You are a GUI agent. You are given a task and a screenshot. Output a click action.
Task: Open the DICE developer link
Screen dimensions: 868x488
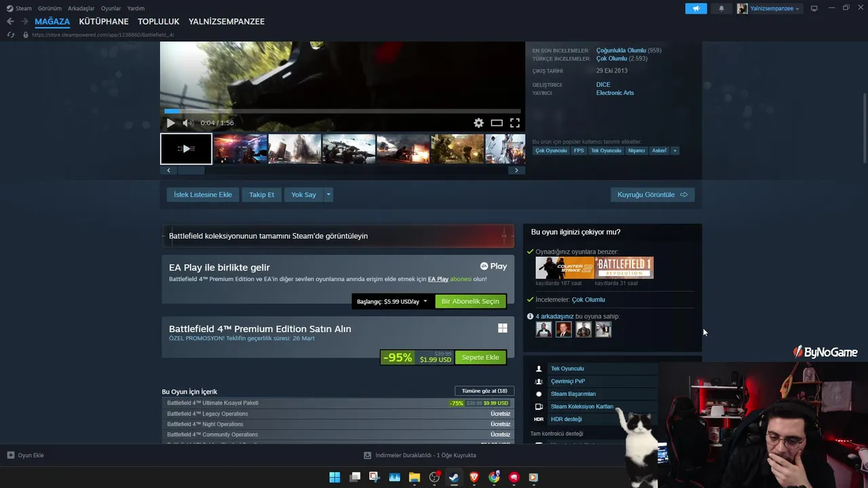(x=604, y=85)
